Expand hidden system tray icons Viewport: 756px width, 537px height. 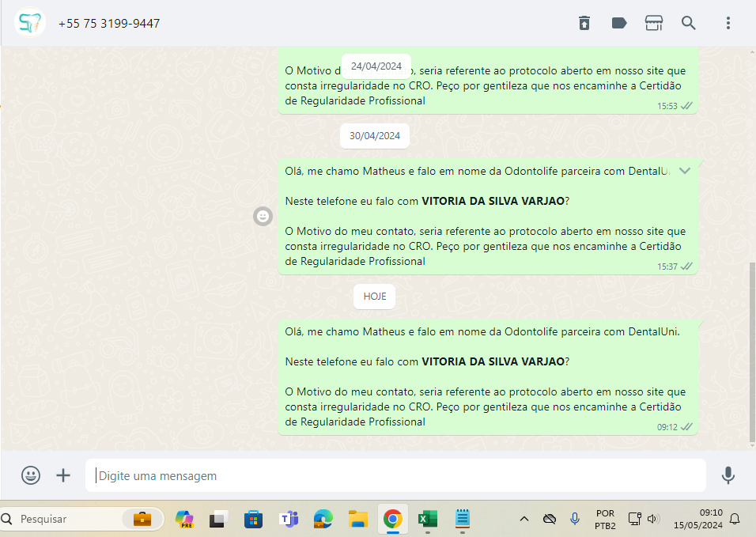(524, 519)
